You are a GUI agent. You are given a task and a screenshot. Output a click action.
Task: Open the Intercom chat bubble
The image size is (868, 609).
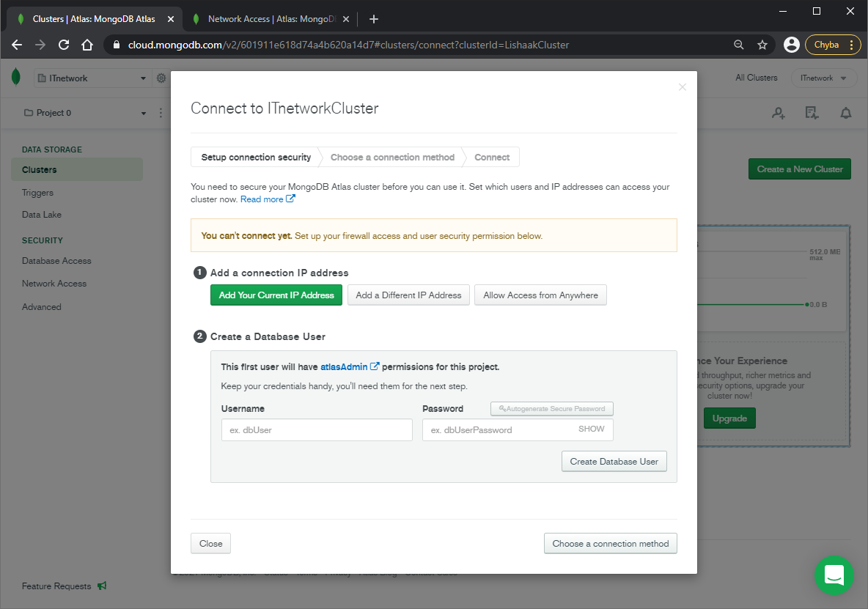834,575
